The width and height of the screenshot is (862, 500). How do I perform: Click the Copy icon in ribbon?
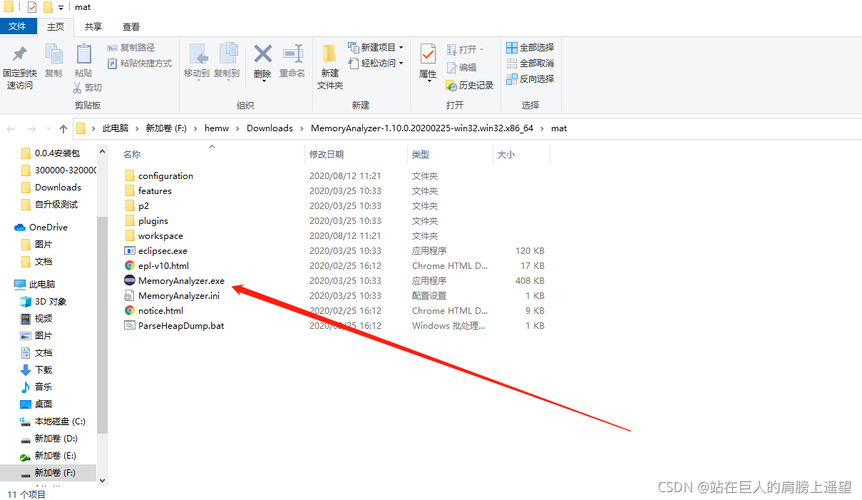[53, 54]
